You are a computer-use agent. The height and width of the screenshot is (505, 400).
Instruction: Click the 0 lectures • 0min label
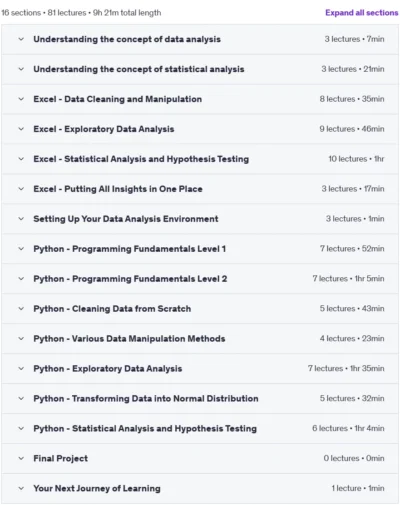click(x=354, y=458)
